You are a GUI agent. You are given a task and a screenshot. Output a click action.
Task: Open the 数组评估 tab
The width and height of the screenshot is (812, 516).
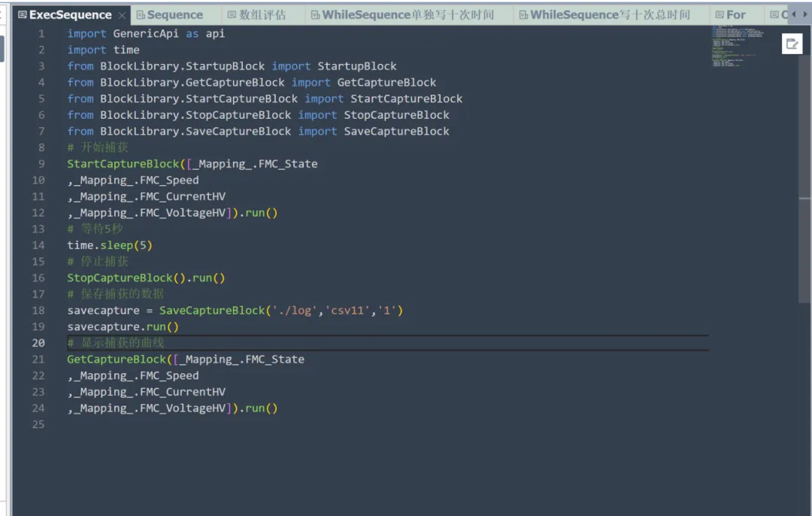(262, 15)
